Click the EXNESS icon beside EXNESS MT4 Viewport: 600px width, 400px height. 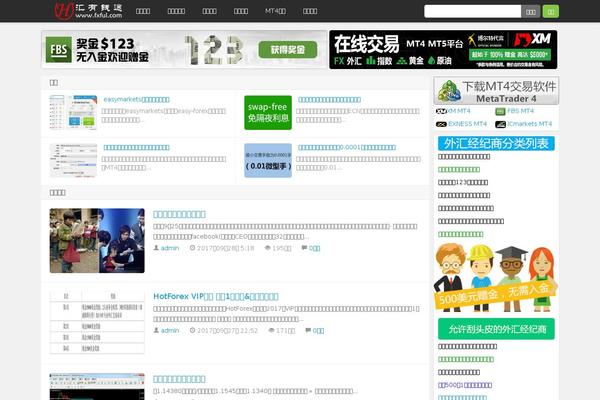pos(441,124)
